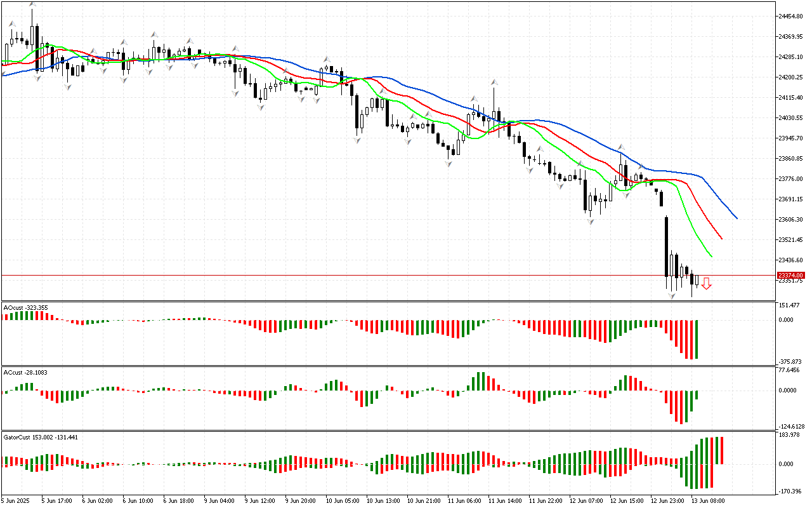Click the ACcust -28.1083 indicator label
This screenshot has width=812, height=508.
[x=25, y=372]
